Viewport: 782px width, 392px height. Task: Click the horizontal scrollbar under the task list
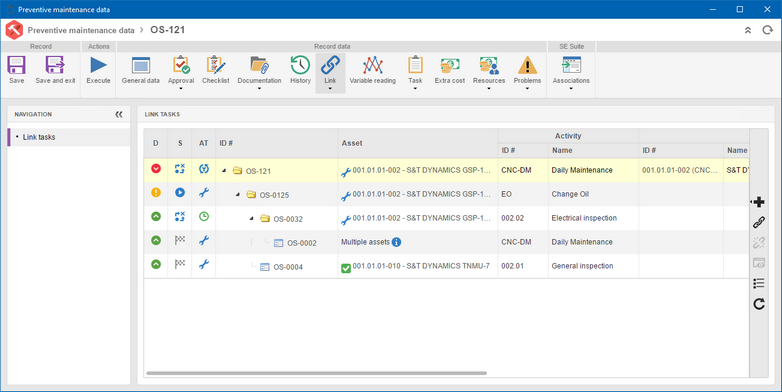(316, 373)
